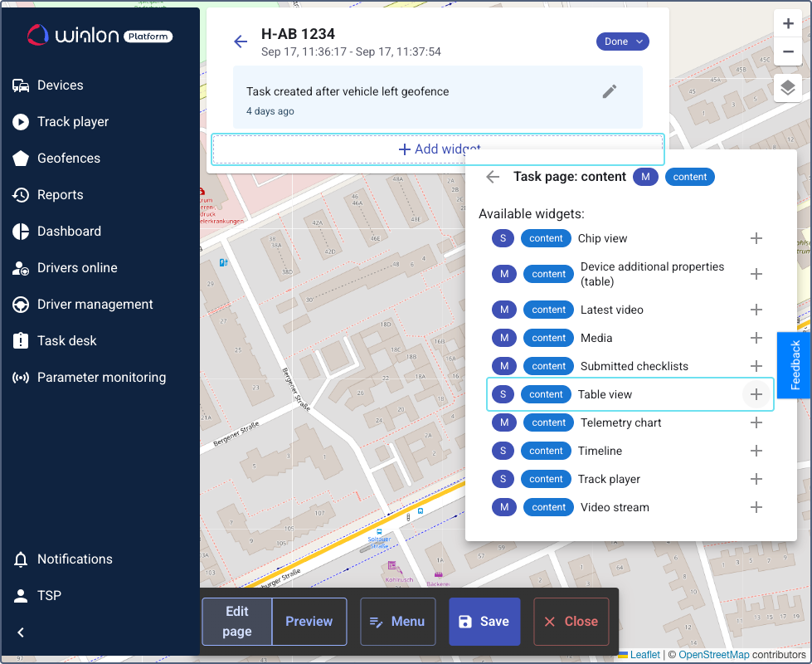Viewport: 812px width, 664px height.
Task: Collapse the left sidebar with chevron
Action: click(22, 632)
